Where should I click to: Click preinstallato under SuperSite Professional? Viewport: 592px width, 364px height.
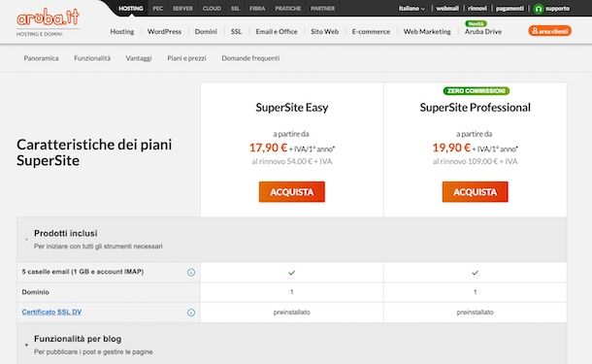pos(475,313)
